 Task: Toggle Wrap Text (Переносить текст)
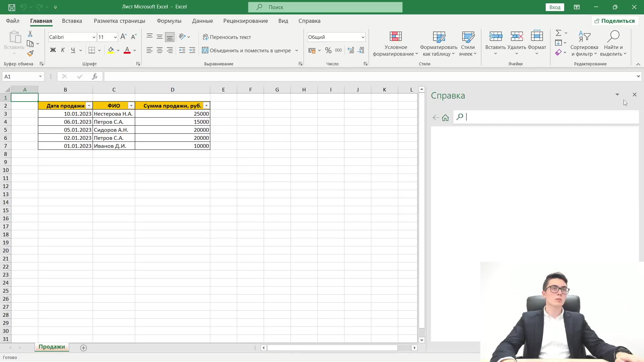tap(227, 37)
